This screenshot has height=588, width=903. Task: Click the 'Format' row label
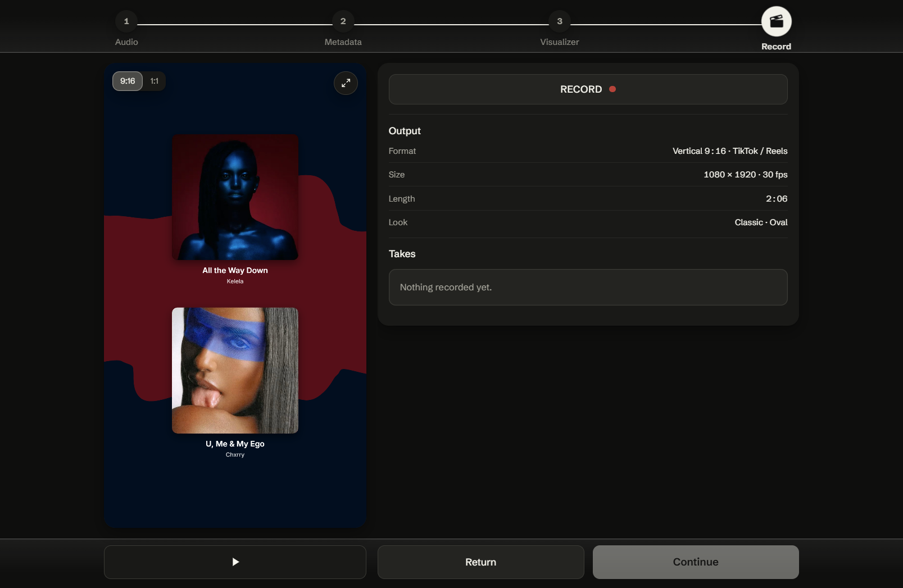tap(402, 151)
